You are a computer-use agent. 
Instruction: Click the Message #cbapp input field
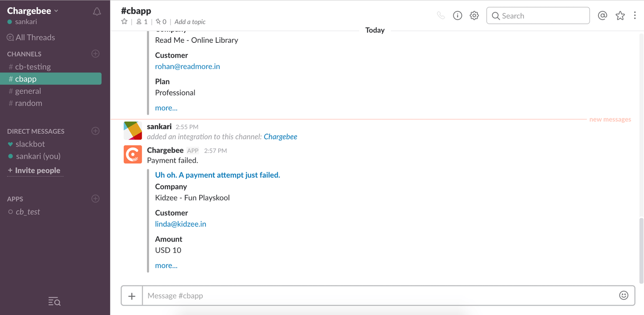(303, 295)
